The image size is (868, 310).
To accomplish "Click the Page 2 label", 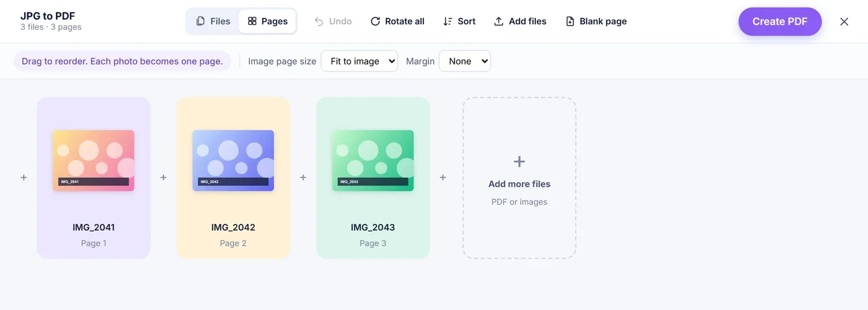I will point(233,243).
